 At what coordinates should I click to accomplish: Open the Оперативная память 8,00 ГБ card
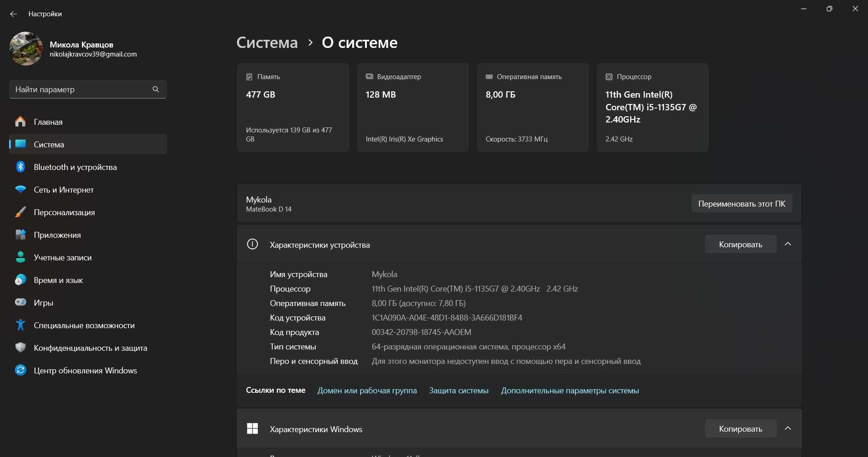pos(533,108)
